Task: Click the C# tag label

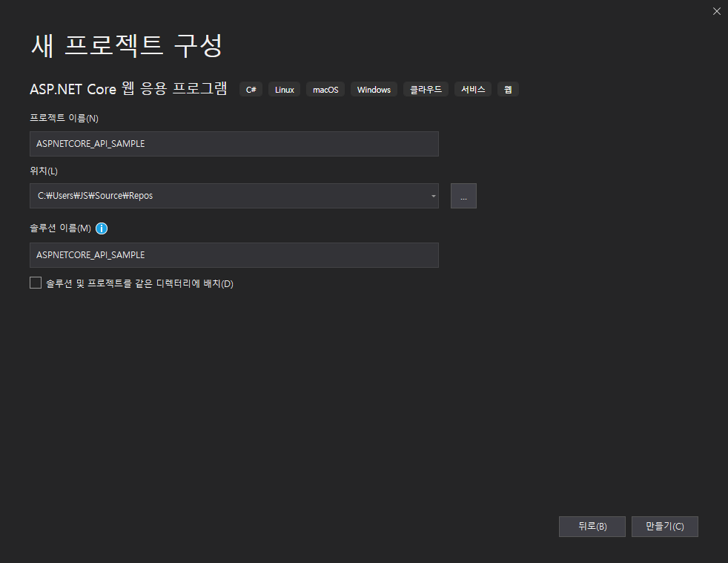Action: click(x=251, y=89)
